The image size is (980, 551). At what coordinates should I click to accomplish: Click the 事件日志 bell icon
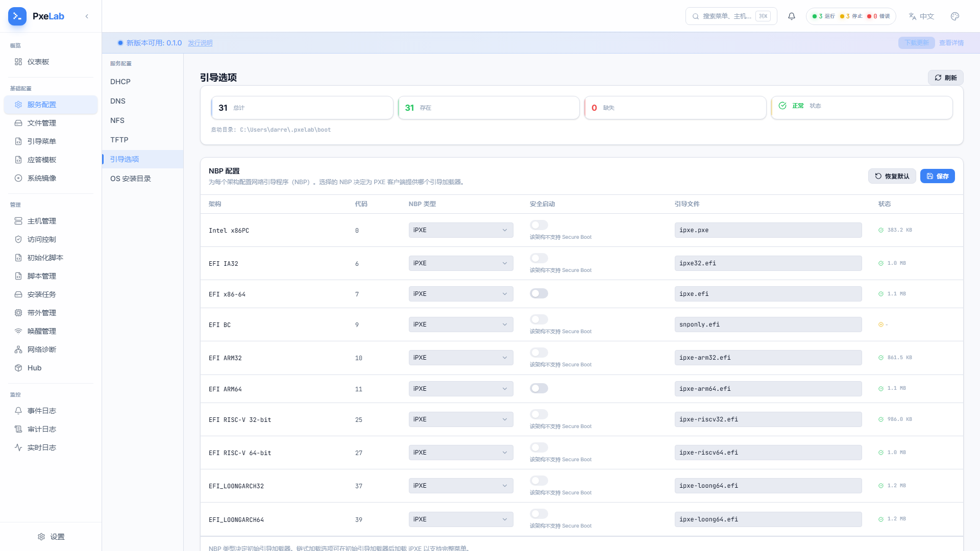click(x=18, y=411)
